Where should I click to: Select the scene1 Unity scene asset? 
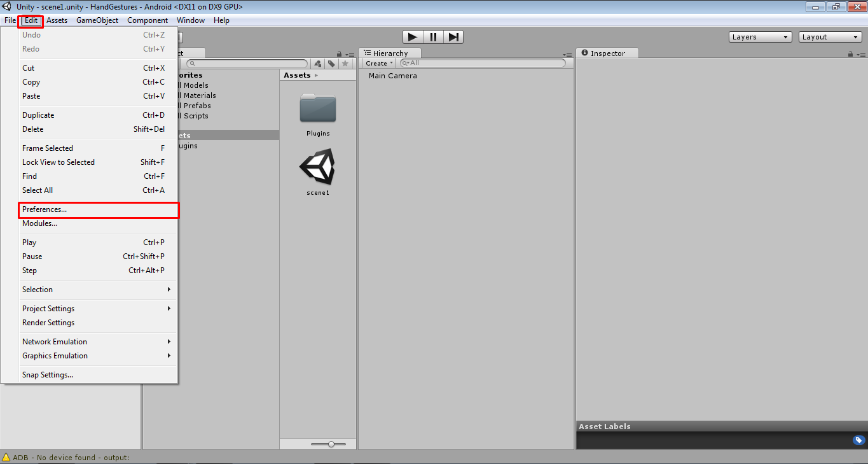(318, 167)
